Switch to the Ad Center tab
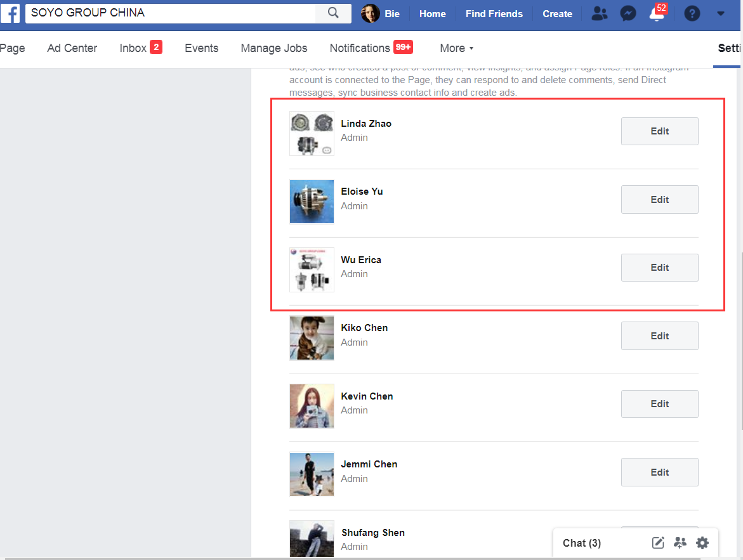This screenshot has width=743, height=560. 72,48
